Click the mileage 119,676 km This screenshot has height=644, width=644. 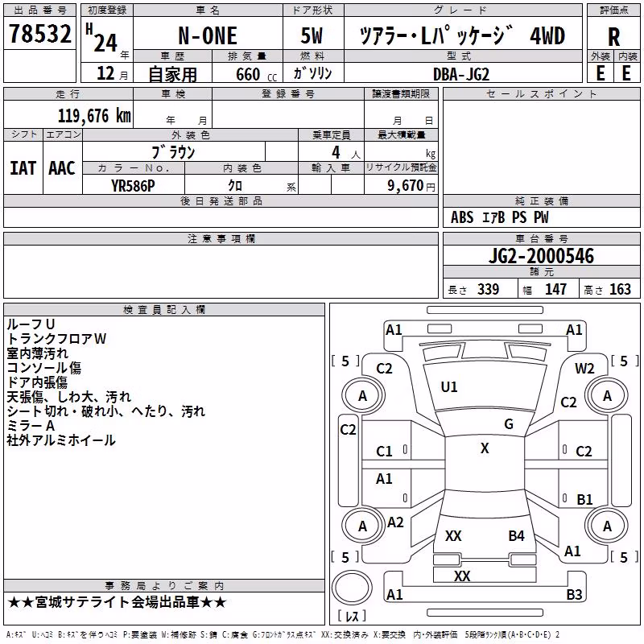click(94, 116)
